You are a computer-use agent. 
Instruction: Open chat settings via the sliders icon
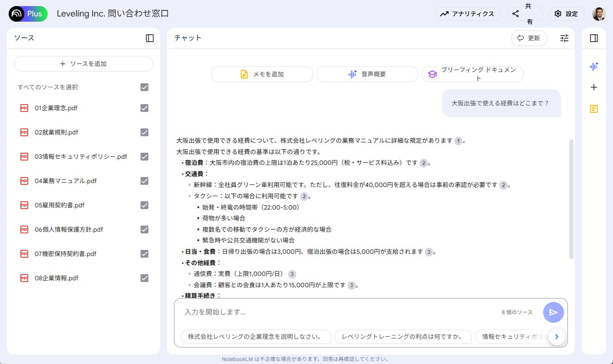(564, 38)
